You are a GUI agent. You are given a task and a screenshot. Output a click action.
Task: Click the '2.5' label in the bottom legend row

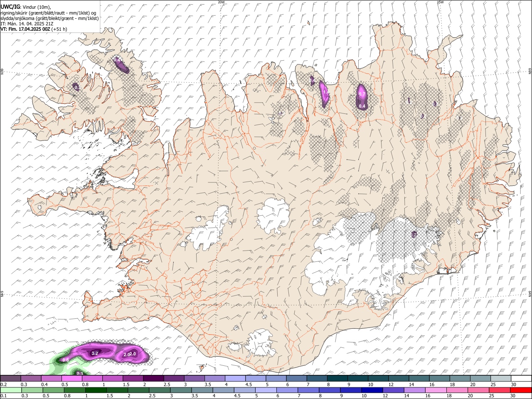click(151, 396)
